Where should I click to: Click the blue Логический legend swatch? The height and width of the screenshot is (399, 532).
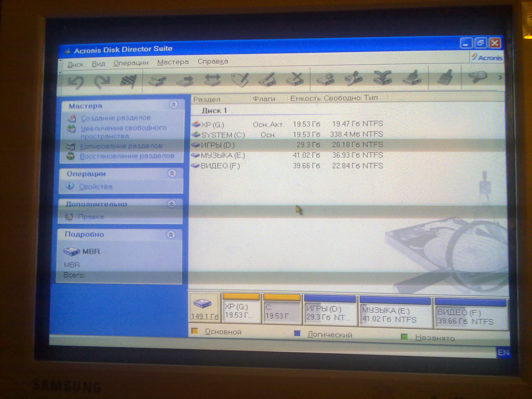(x=297, y=334)
